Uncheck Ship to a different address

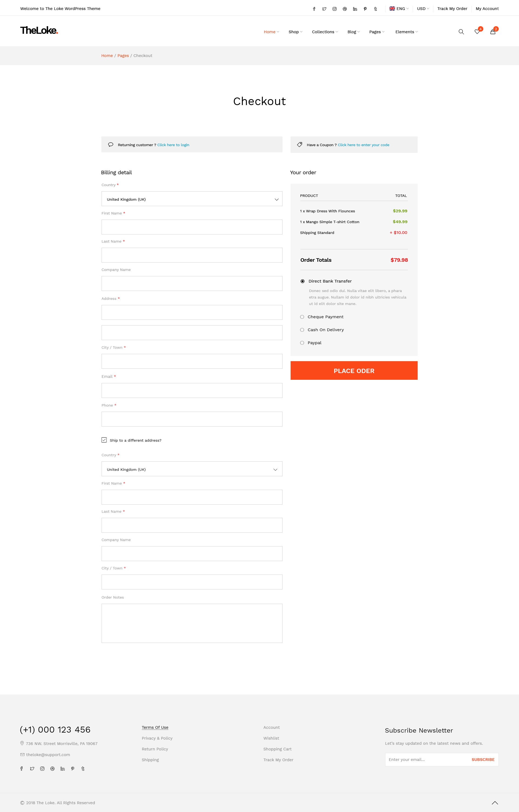click(104, 440)
